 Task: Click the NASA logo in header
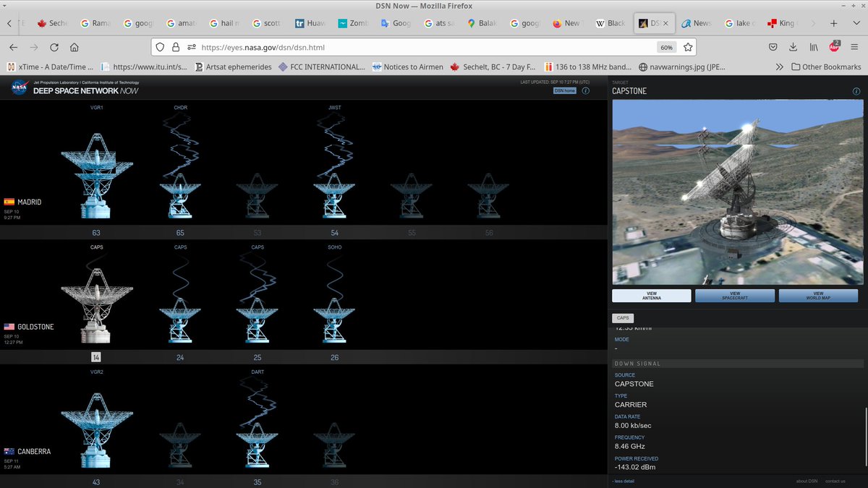(19, 87)
